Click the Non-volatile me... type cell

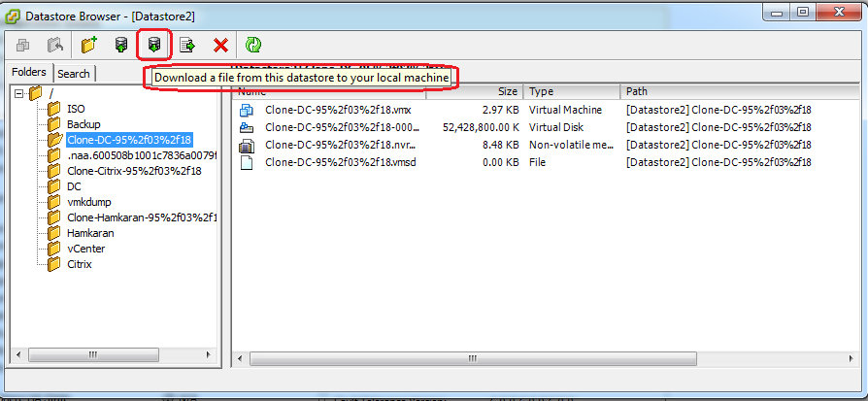coord(572,145)
